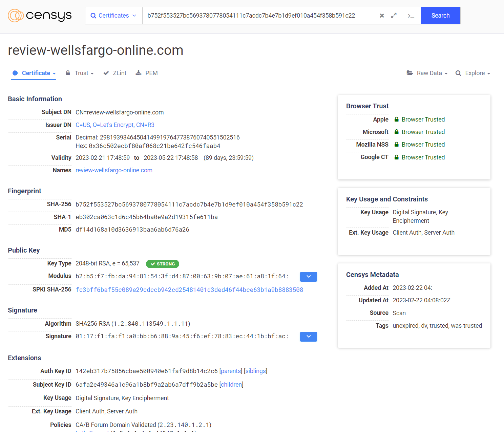This screenshot has width=504, height=432.
Task: Click the folder icon beside Raw Data
Action: click(410, 73)
